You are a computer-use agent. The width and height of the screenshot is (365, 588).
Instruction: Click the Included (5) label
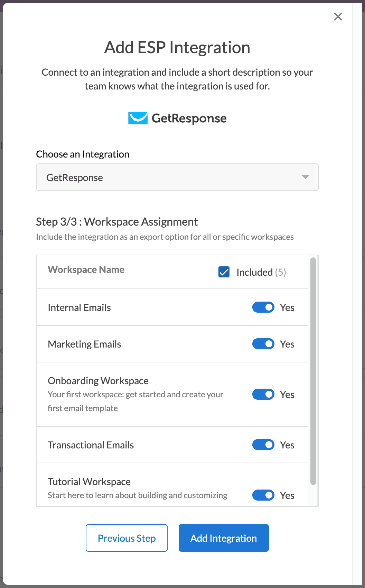(261, 272)
